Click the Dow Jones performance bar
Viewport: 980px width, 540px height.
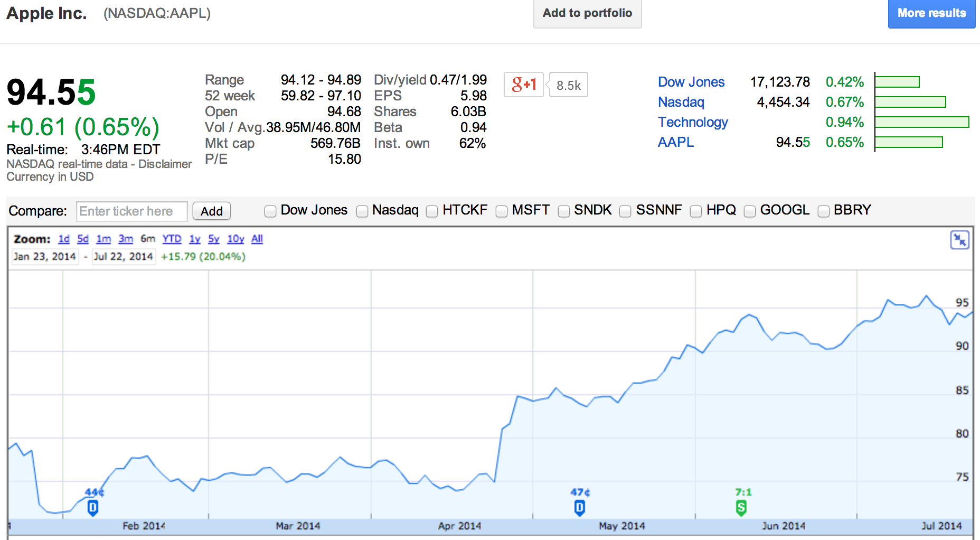pyautogui.click(x=897, y=82)
